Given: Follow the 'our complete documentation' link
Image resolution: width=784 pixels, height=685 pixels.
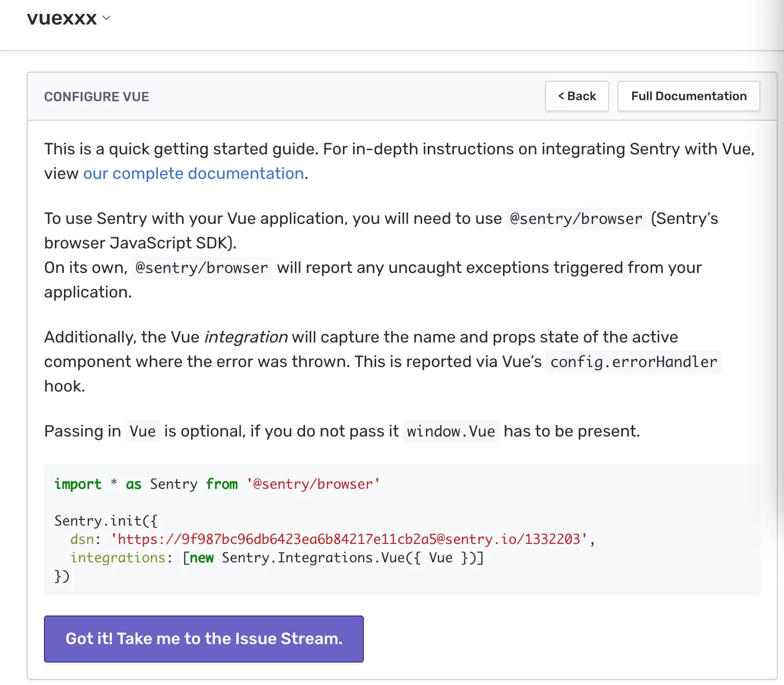Looking at the screenshot, I should (194, 174).
